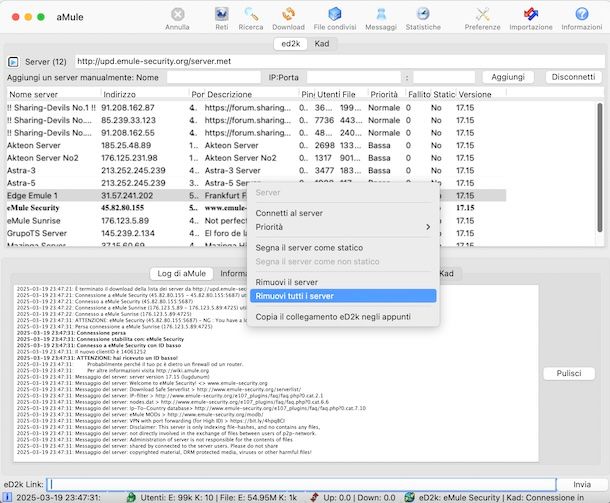Switch to the Kad tab
The image size is (610, 503).
pyautogui.click(x=322, y=44)
